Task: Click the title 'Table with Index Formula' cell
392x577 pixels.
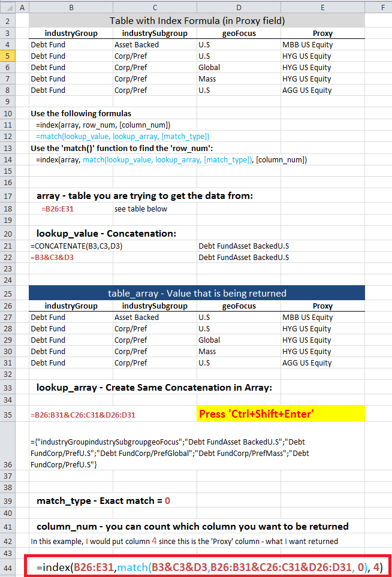Action: click(x=197, y=21)
